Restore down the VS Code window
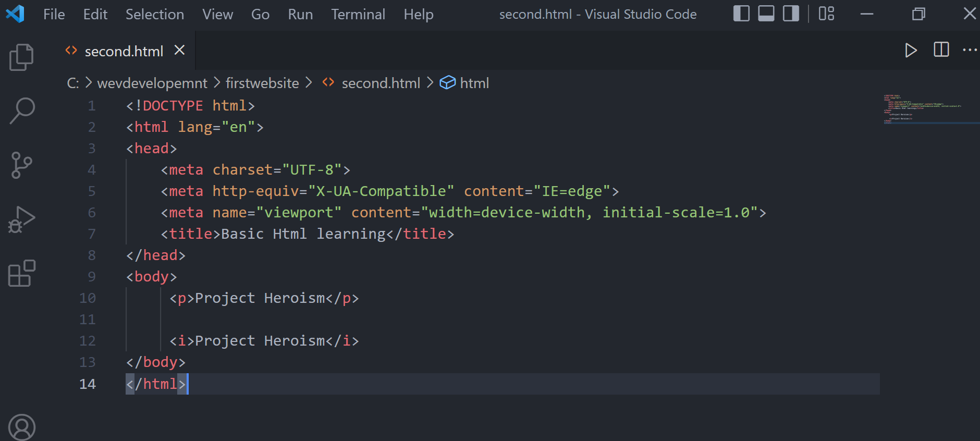 (x=918, y=14)
